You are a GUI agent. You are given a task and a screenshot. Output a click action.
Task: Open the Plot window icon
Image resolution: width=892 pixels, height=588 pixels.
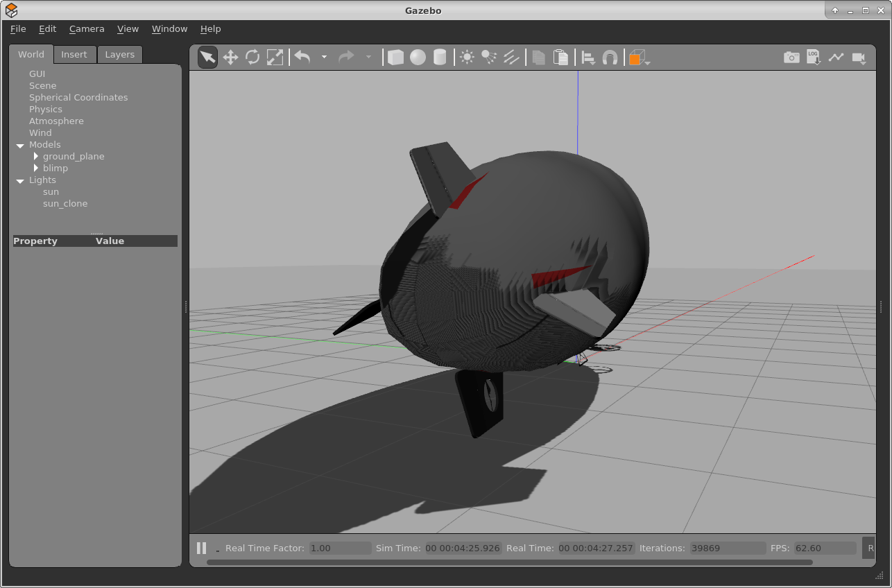836,58
